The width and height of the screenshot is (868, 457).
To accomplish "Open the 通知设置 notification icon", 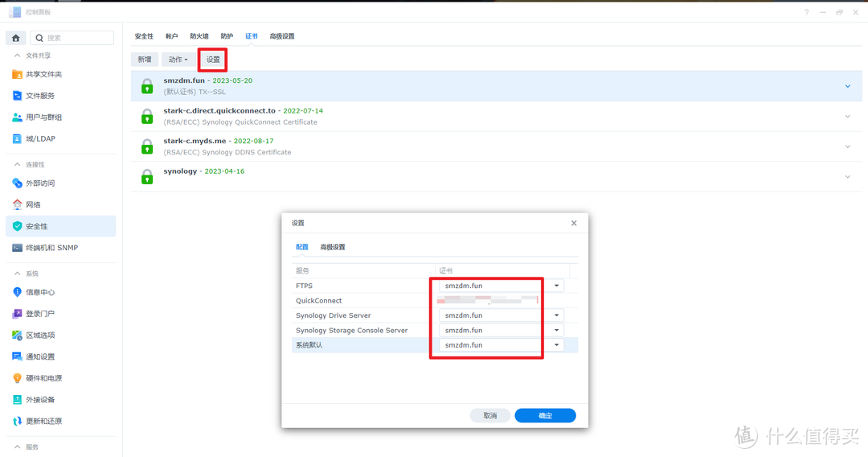I will (x=17, y=356).
